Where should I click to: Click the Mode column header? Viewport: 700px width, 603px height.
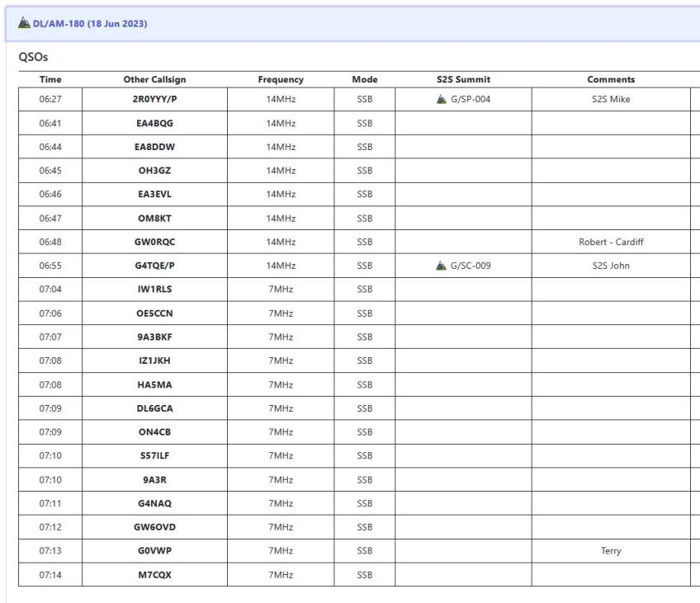pyautogui.click(x=364, y=79)
